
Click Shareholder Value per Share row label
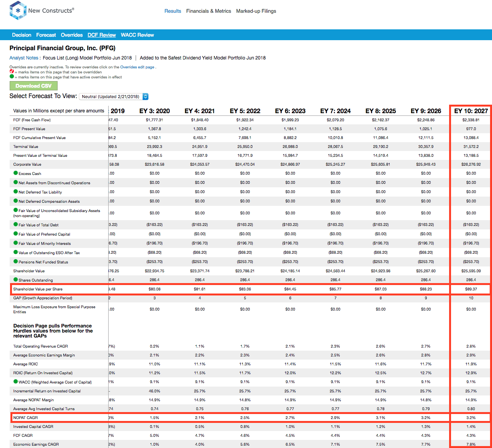click(x=38, y=289)
